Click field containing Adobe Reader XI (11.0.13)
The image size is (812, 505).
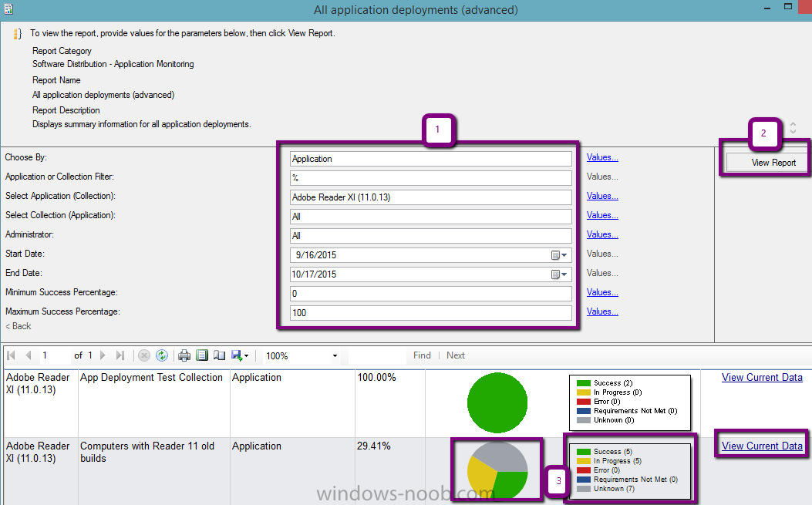431,197
